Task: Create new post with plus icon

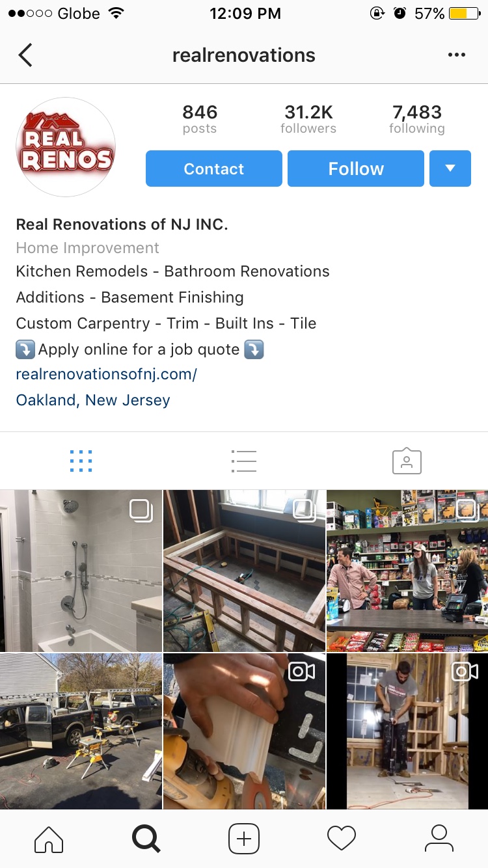Action: [x=244, y=838]
